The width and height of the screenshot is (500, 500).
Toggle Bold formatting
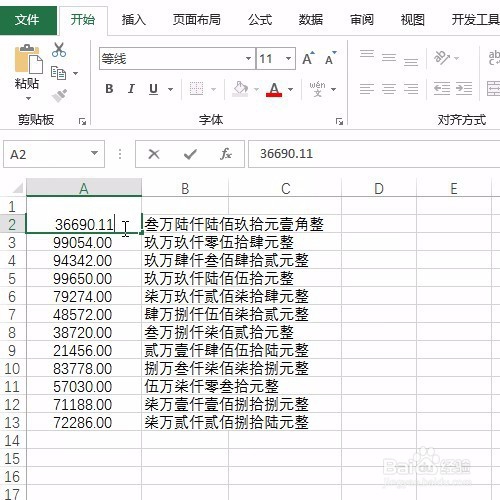(109, 89)
